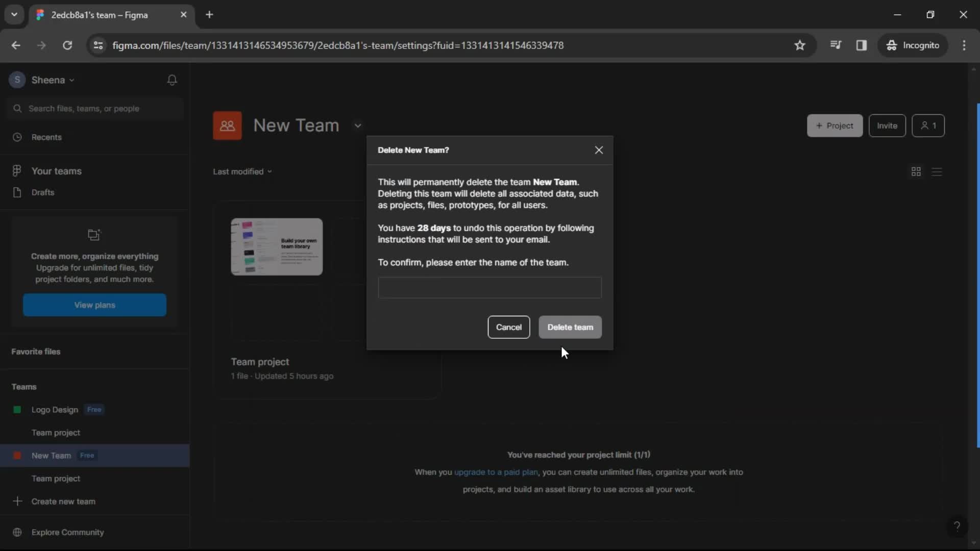This screenshot has height=551, width=980.
Task: Select Your teams sidebar menu item
Action: [x=57, y=170]
